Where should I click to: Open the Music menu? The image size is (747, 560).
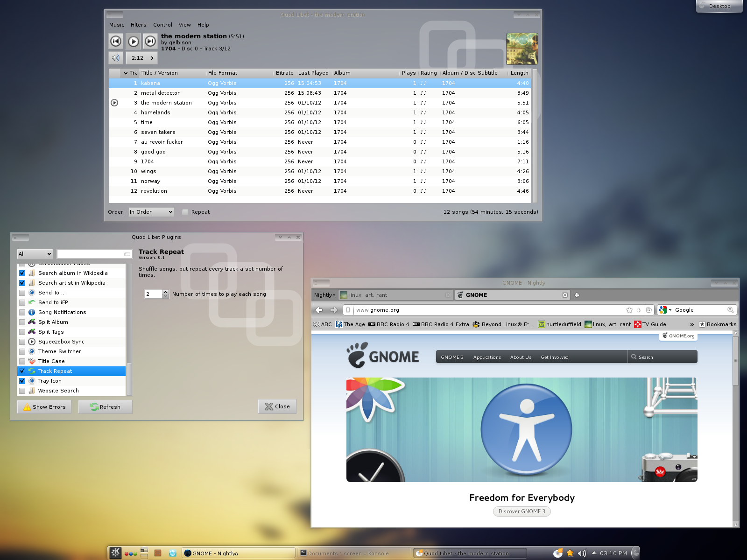point(117,25)
